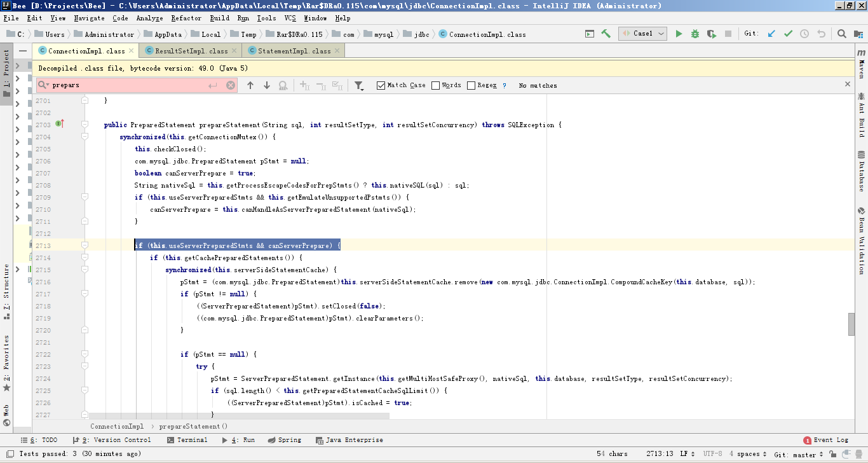Disable the Match Case checkbox

point(381,85)
